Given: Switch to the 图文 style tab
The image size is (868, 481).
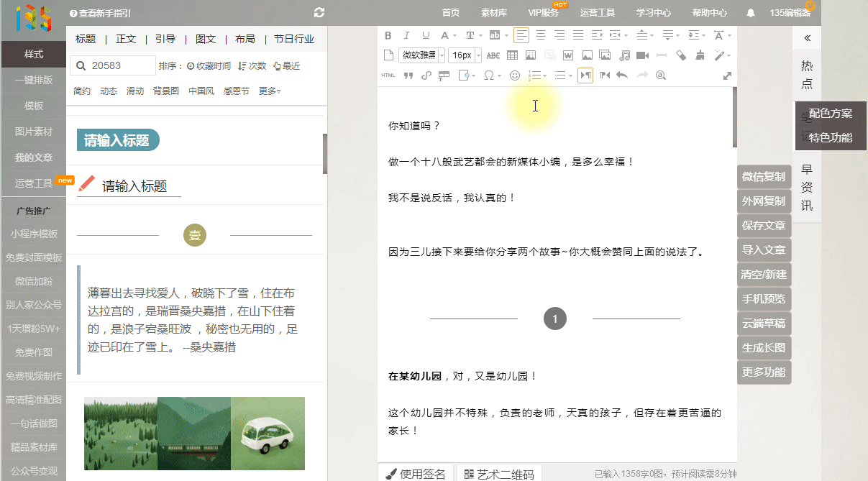Looking at the screenshot, I should (x=206, y=39).
